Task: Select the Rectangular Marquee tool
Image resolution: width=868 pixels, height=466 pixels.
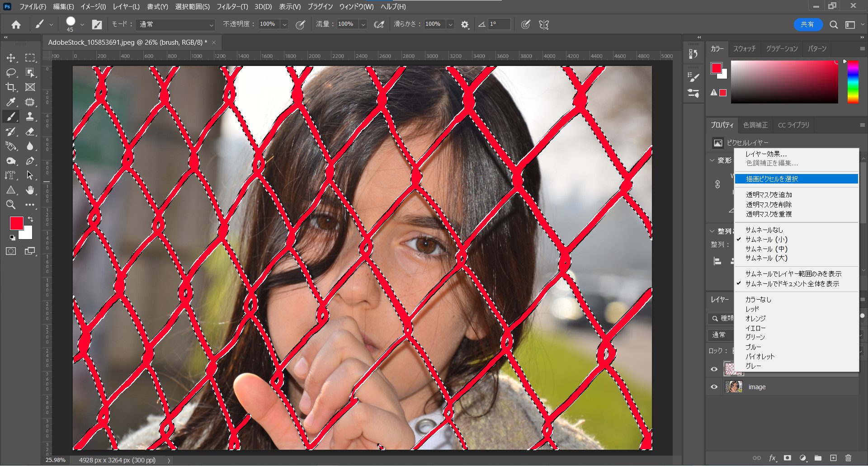Action: click(x=30, y=58)
